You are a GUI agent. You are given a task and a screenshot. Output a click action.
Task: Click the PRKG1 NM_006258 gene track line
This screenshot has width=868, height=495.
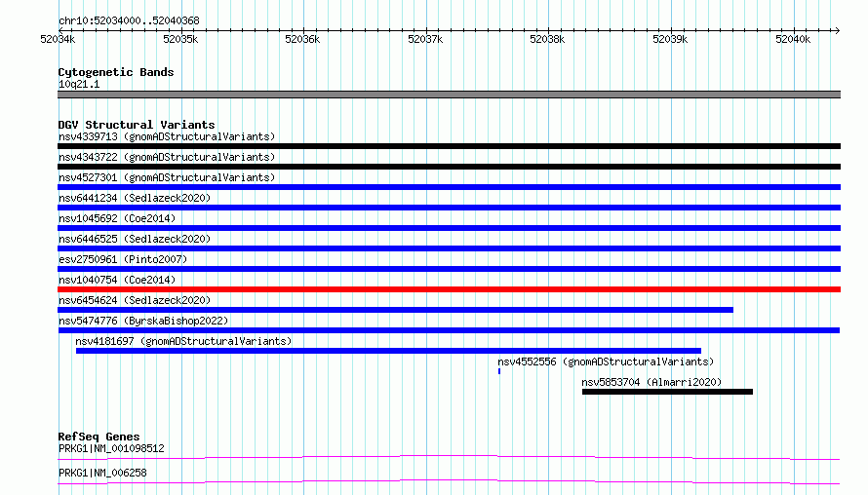(449, 481)
